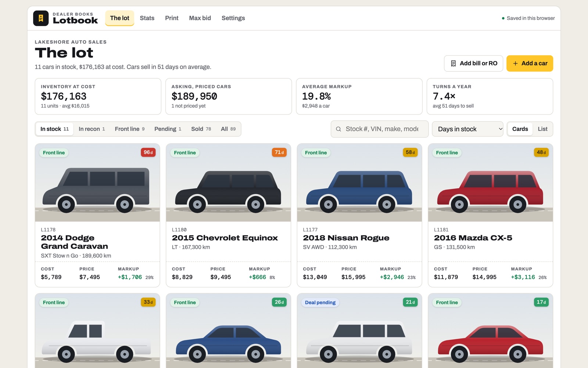Click the Lotbook logo icon
This screenshot has height=368, width=588.
tap(41, 18)
